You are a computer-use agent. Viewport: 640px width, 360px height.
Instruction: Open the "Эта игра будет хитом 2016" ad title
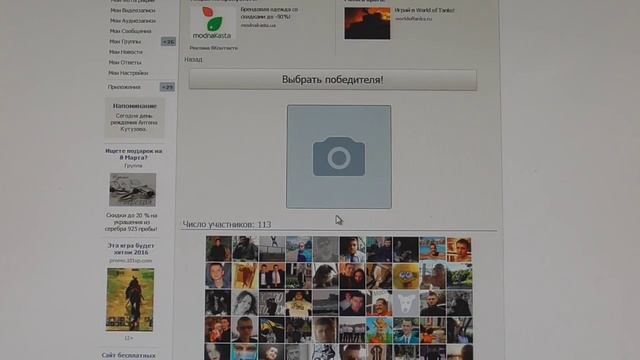tap(131, 249)
